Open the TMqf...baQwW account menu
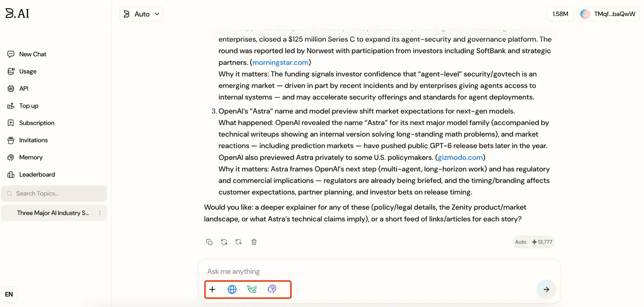The width and height of the screenshot is (644, 307). click(608, 14)
